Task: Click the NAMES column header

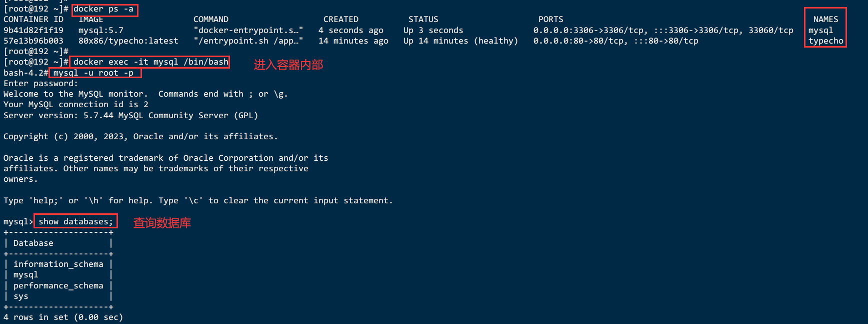Action: (825, 20)
